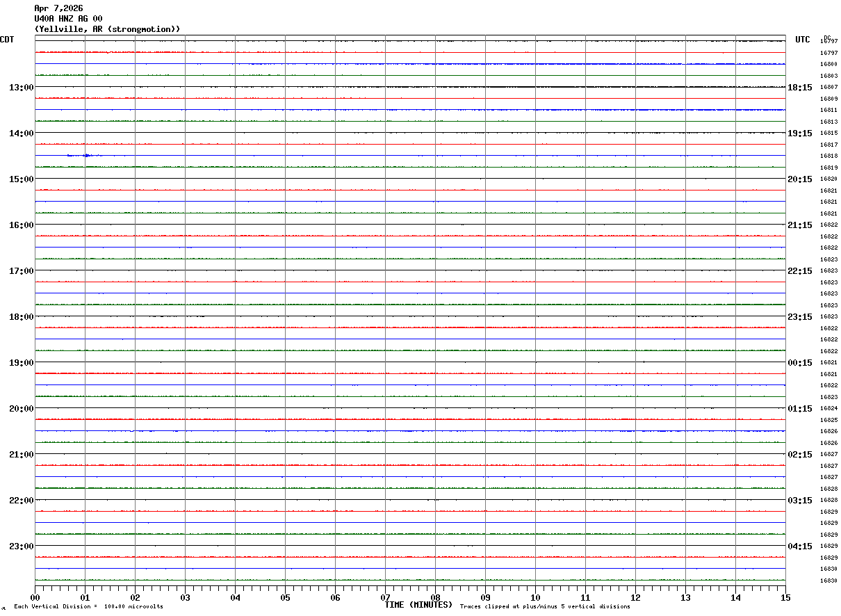Screen dimensions: 841x616
Task: Click the 14 minute axis tick label
Action: point(736,598)
